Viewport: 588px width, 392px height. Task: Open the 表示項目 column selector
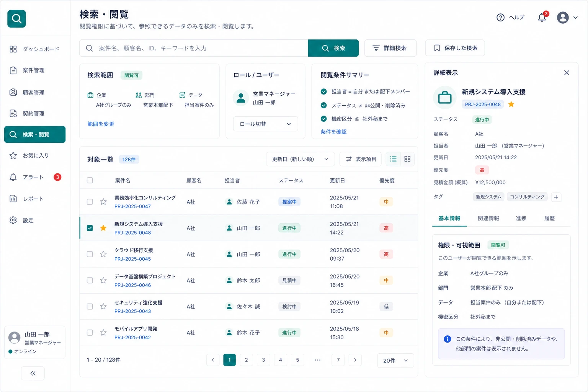[361, 159]
